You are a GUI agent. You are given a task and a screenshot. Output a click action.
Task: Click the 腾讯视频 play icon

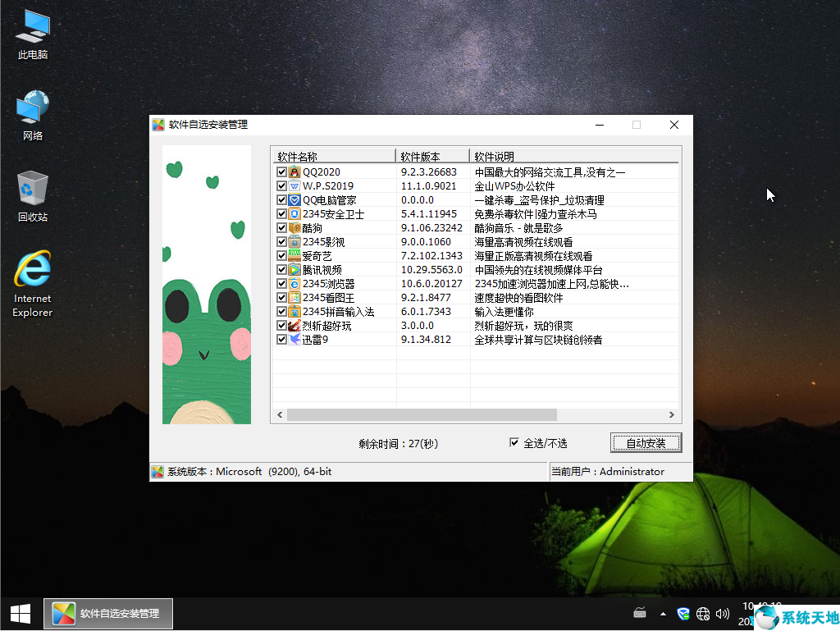(x=294, y=270)
